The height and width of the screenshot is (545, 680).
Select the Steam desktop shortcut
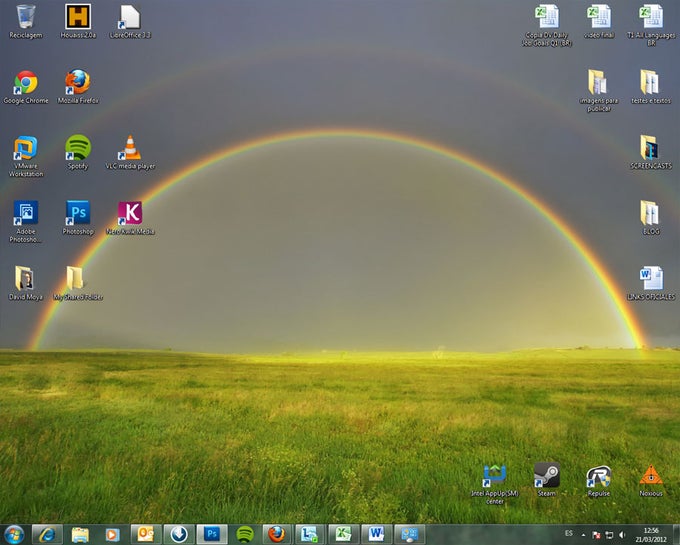click(547, 480)
